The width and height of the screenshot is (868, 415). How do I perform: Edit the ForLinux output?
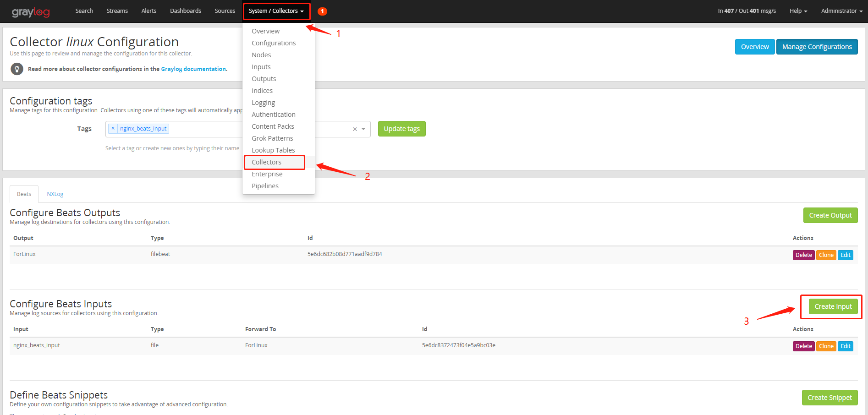[845, 255]
